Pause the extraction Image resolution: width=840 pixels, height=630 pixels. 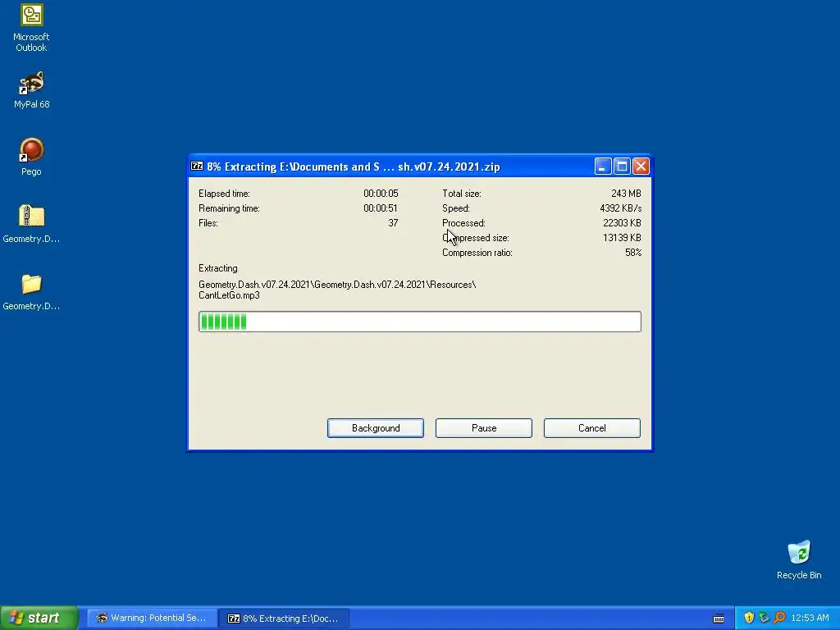point(484,428)
